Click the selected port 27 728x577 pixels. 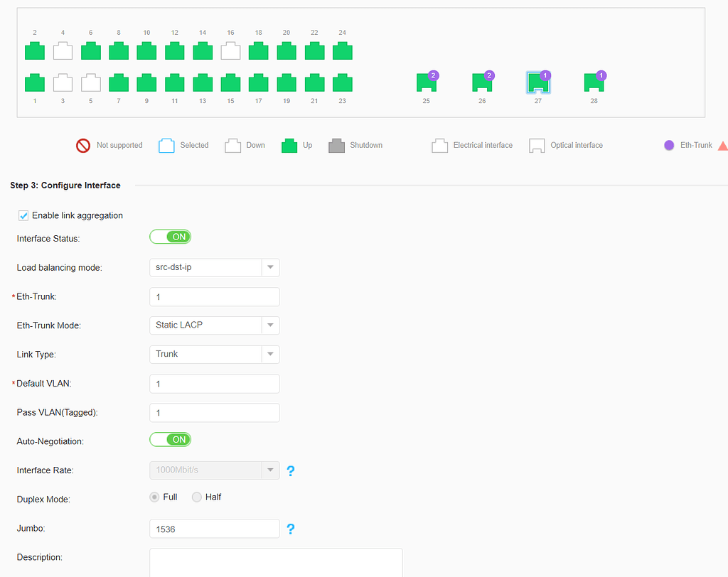click(538, 83)
